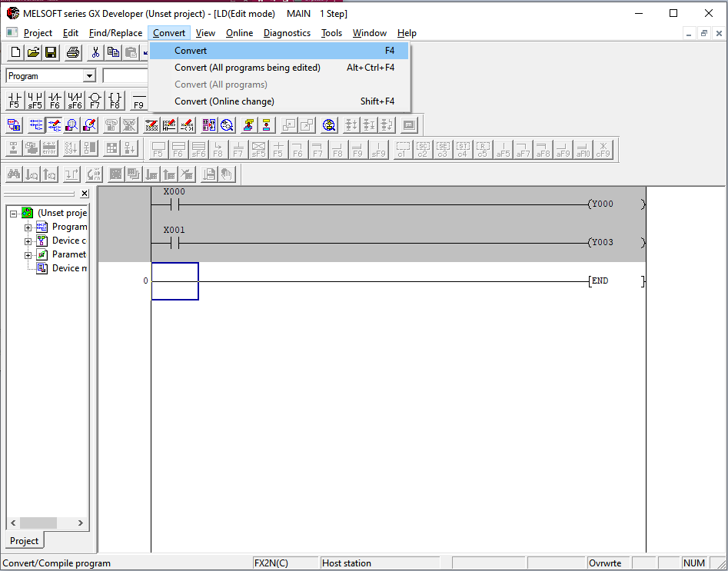The image size is (728, 571).
Task: Expand the Program tree node
Action: click(x=28, y=227)
